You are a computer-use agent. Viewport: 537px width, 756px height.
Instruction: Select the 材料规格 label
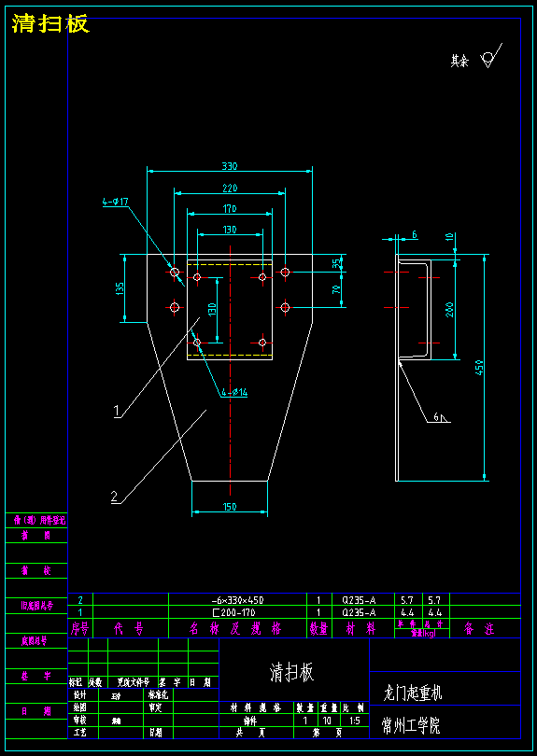255,707
